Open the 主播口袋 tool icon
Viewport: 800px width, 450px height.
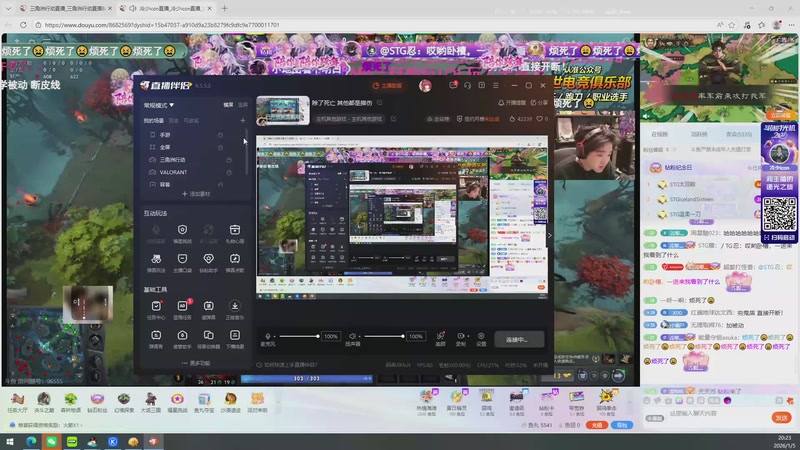tap(182, 260)
